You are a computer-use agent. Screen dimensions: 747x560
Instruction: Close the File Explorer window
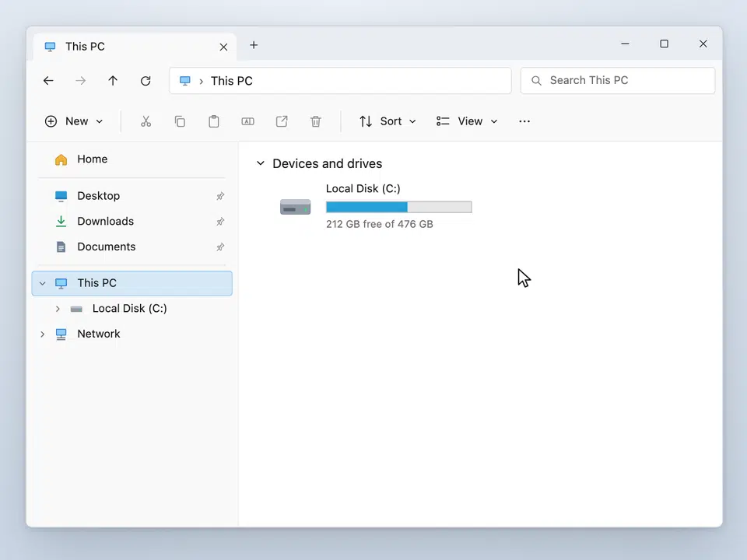pyautogui.click(x=703, y=44)
